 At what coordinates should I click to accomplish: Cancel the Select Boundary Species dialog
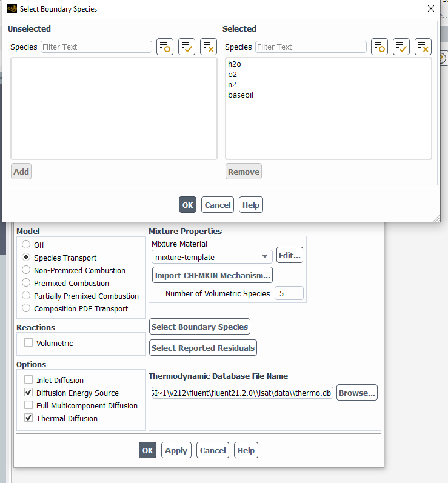218,205
